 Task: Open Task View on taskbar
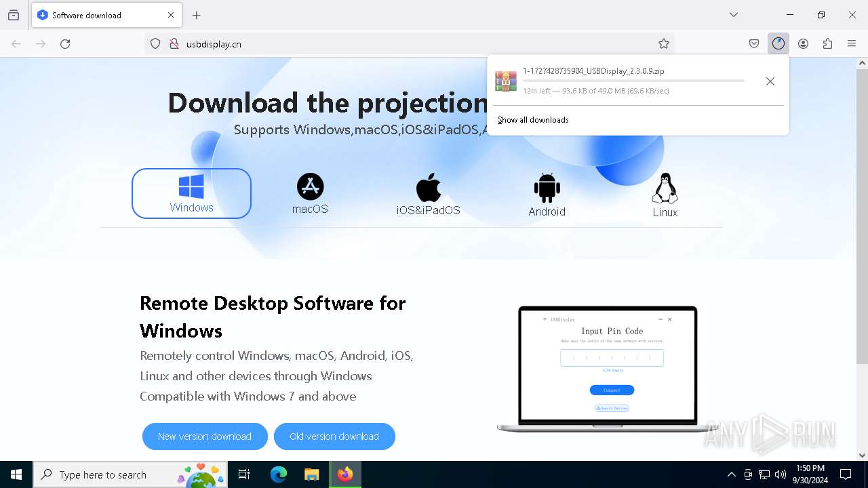[244, 474]
